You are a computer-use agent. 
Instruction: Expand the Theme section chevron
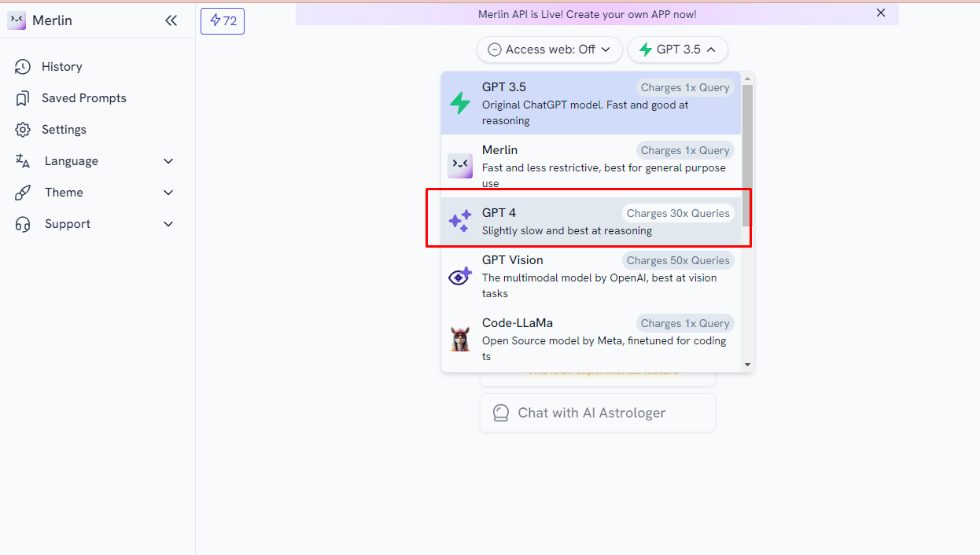pyautogui.click(x=168, y=193)
